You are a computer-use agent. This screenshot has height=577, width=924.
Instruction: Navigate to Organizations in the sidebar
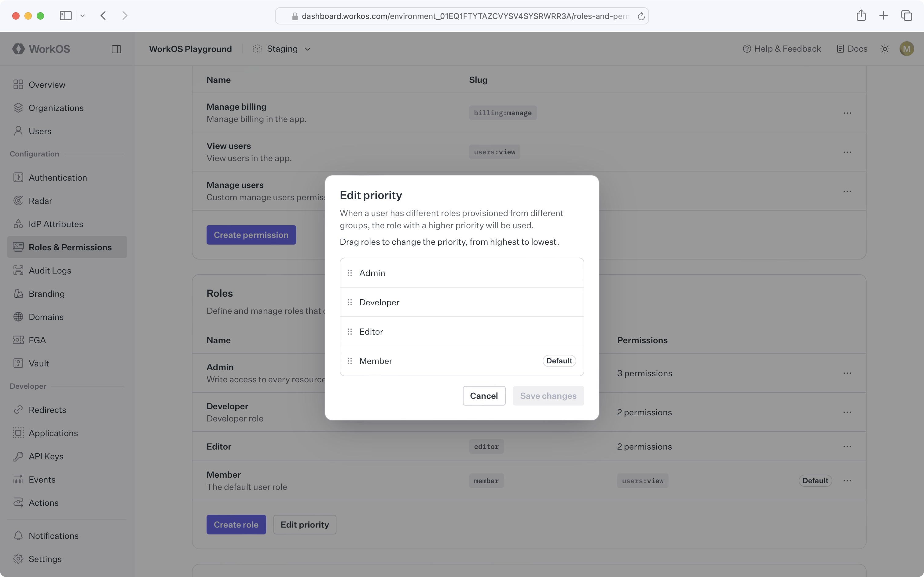click(x=56, y=108)
